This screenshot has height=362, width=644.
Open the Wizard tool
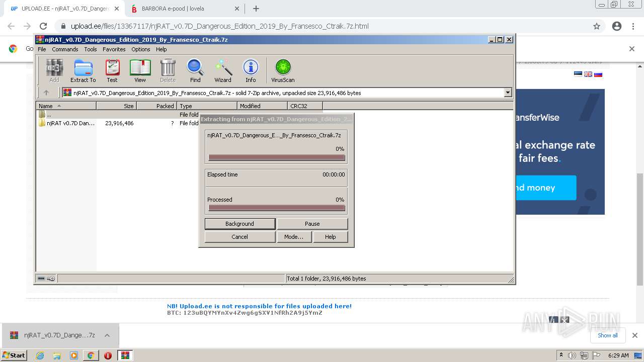[x=223, y=70]
